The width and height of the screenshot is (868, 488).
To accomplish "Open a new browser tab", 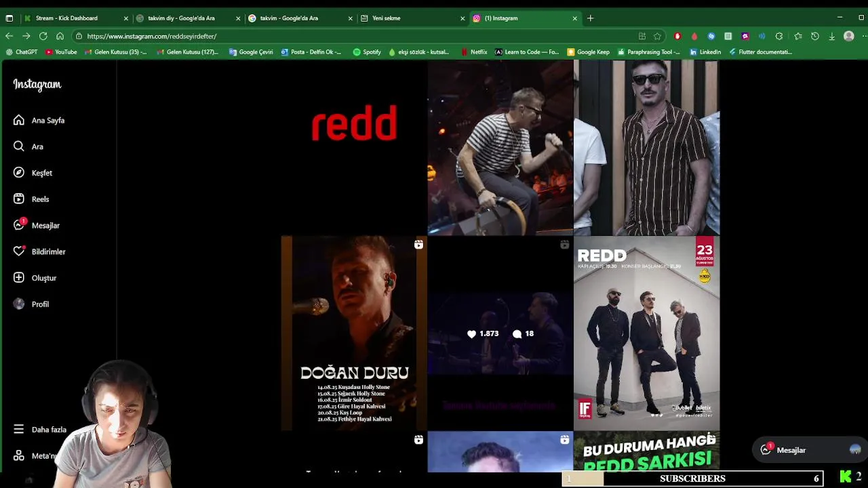I will point(591,18).
